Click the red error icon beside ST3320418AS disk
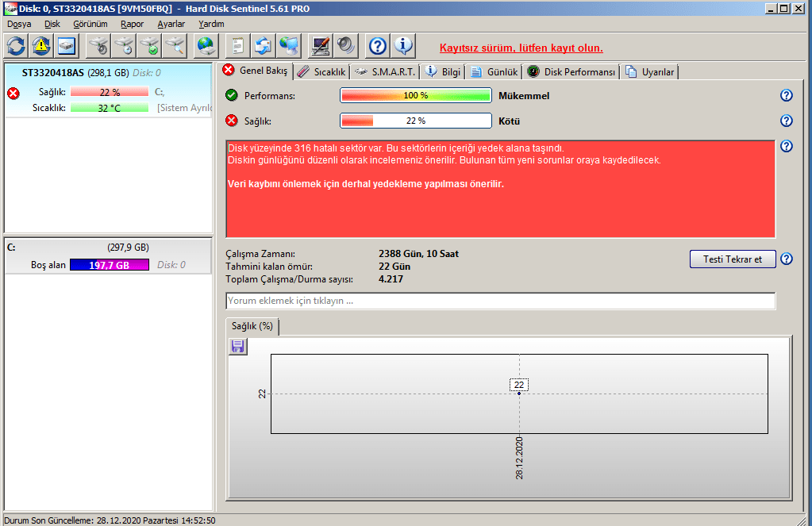Screen dimensions: 812x526 (13, 93)
